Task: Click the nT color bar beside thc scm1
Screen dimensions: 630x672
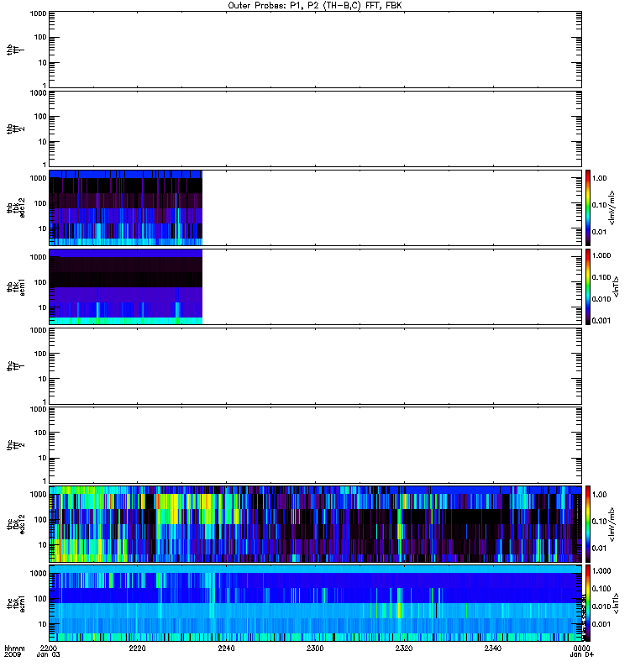Action: coord(588,603)
